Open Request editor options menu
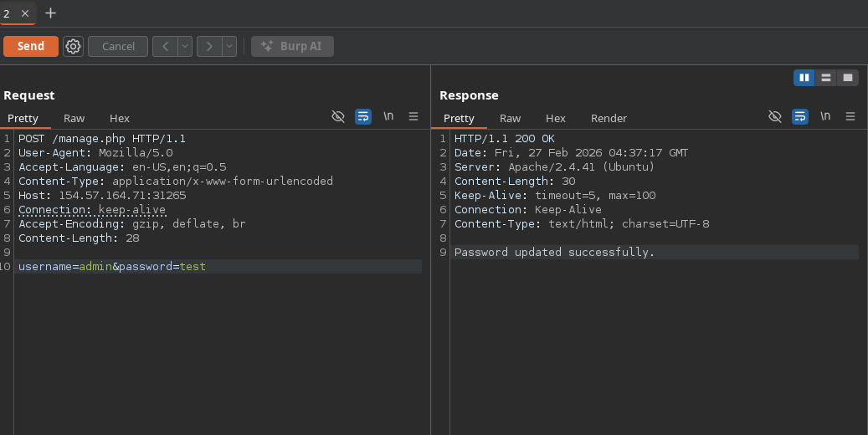The height and width of the screenshot is (435, 868). coord(413,116)
